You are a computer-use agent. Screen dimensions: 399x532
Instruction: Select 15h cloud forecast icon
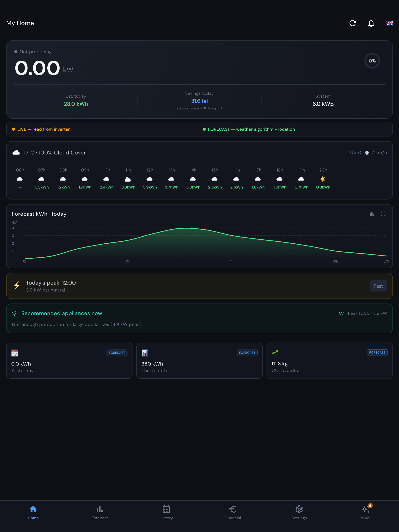(x=215, y=179)
